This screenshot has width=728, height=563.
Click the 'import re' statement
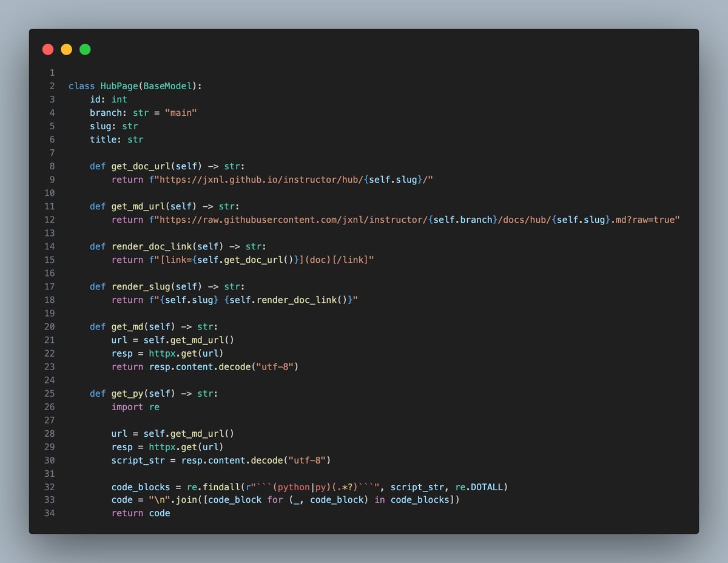click(135, 406)
